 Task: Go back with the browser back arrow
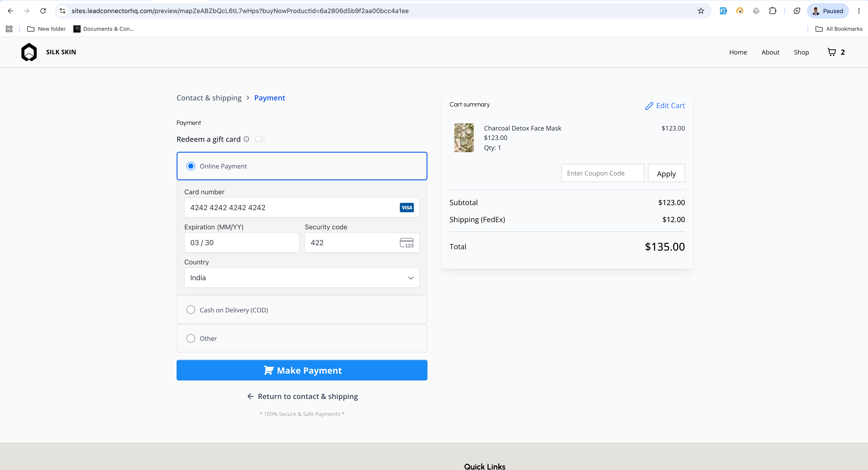(x=10, y=11)
